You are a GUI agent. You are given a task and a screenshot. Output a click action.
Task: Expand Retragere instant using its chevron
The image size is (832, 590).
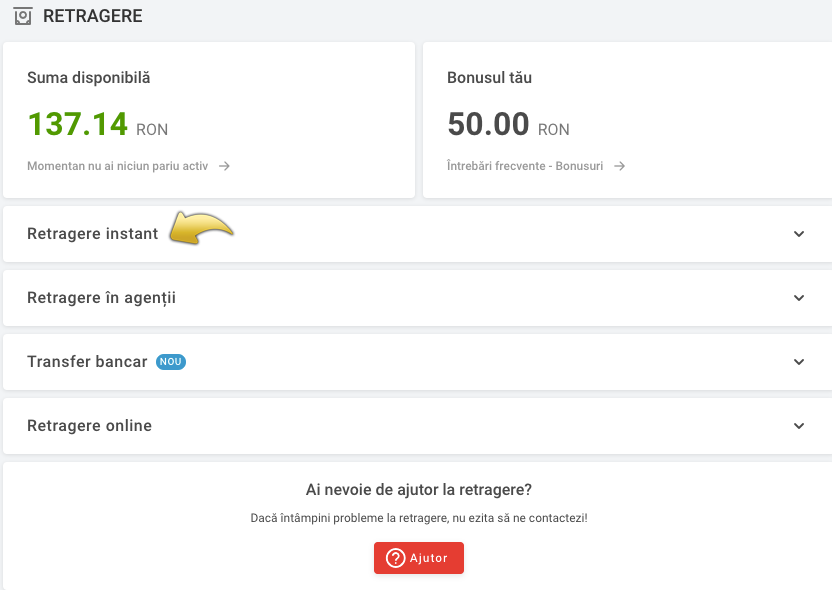(799, 234)
